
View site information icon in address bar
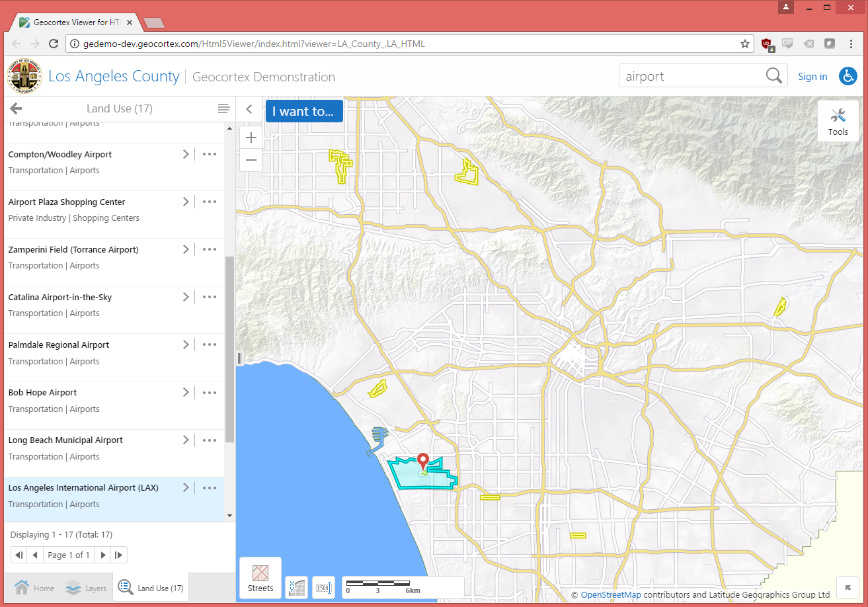coord(75,44)
